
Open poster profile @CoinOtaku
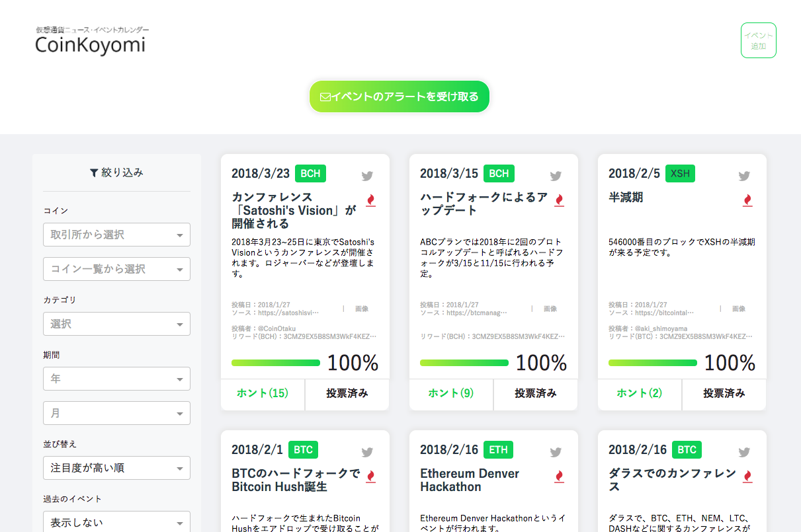tap(276, 328)
